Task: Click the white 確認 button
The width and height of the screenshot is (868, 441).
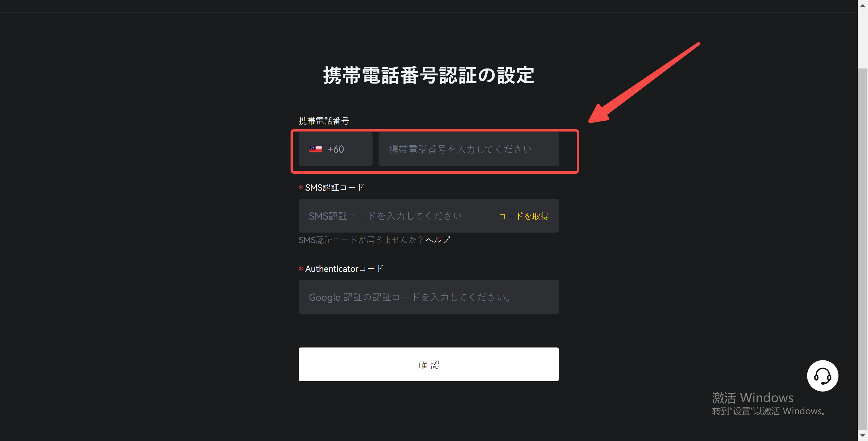Action: [429, 364]
